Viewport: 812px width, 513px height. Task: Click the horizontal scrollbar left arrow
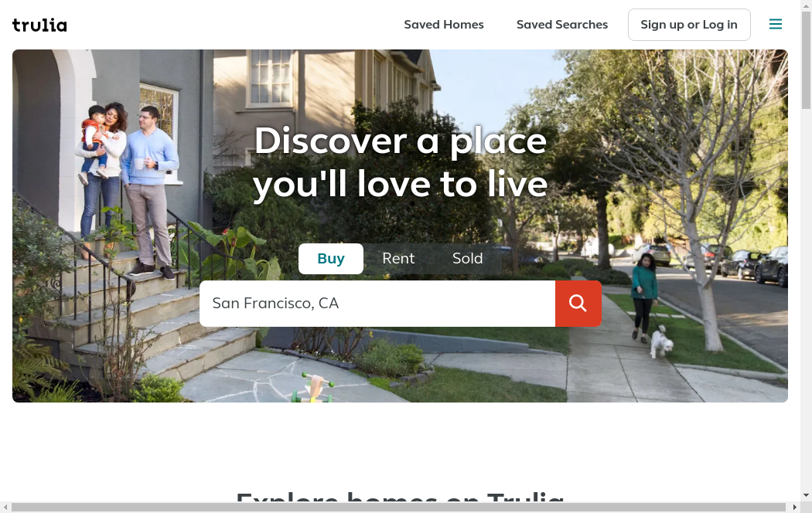click(5, 508)
